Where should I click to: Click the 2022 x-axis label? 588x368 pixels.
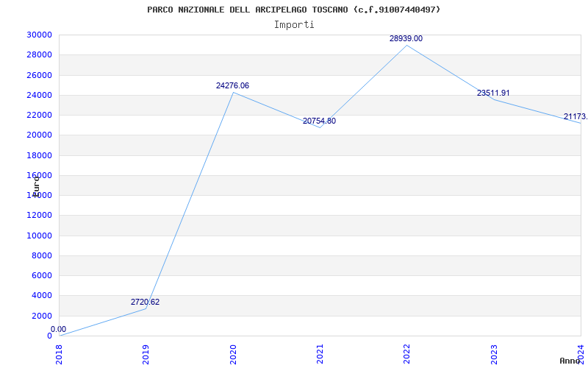(407, 355)
